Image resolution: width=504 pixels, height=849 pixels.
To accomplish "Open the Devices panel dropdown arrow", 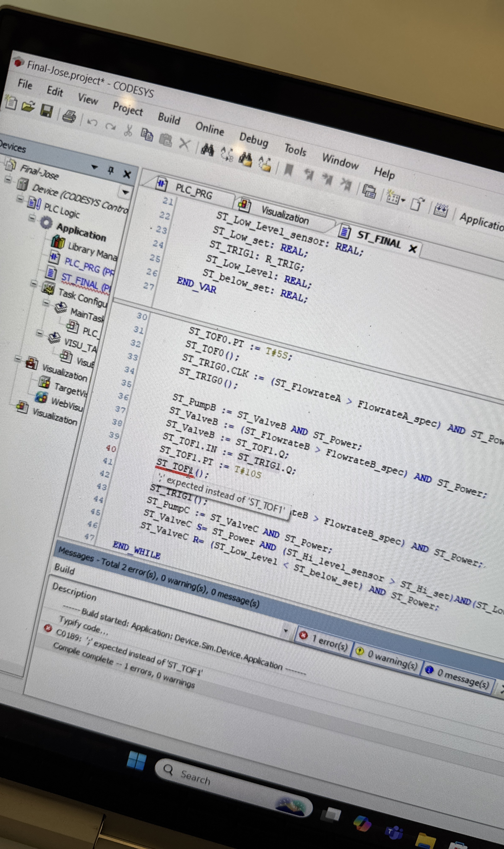I will [x=94, y=167].
